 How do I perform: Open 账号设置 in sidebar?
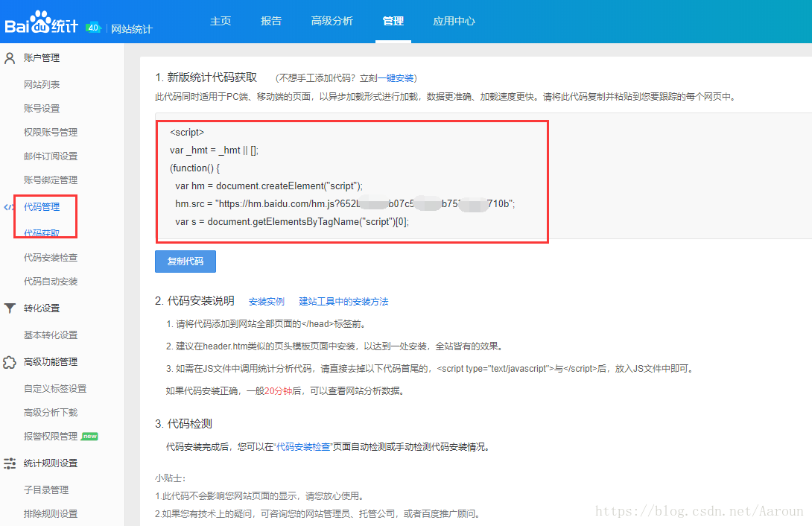click(42, 108)
